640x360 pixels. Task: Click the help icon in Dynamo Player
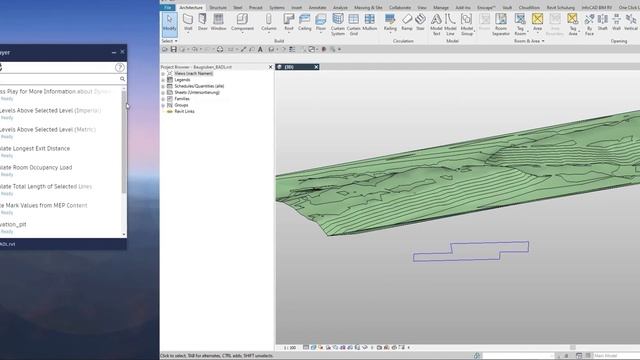(x=119, y=67)
